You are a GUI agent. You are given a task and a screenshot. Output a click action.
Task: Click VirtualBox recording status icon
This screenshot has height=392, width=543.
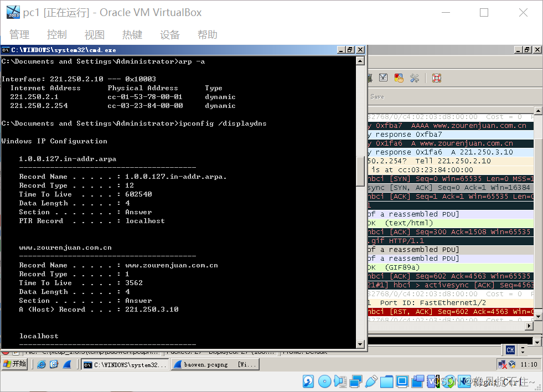point(418,381)
